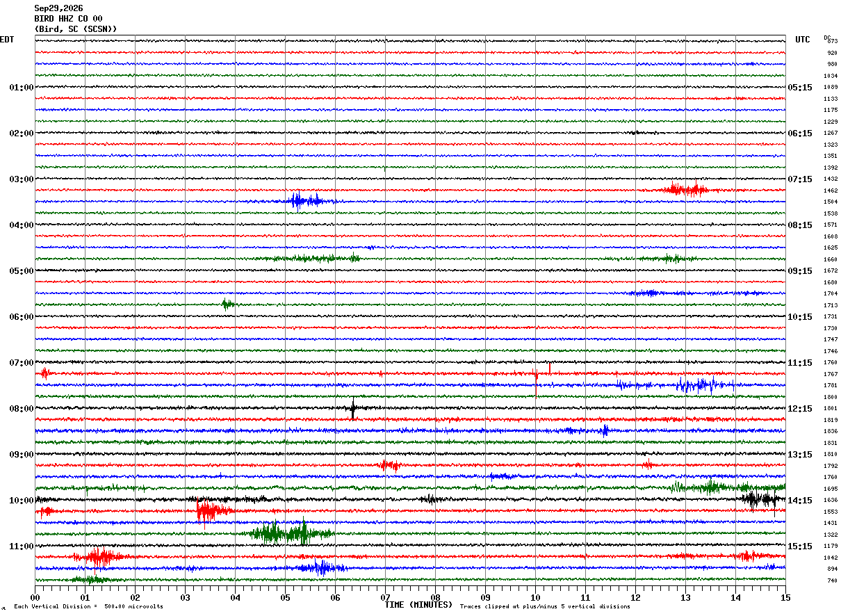The height and width of the screenshot is (616, 841).
Task: Select the TIME (MINUTES) axis label
Action: (x=418, y=605)
